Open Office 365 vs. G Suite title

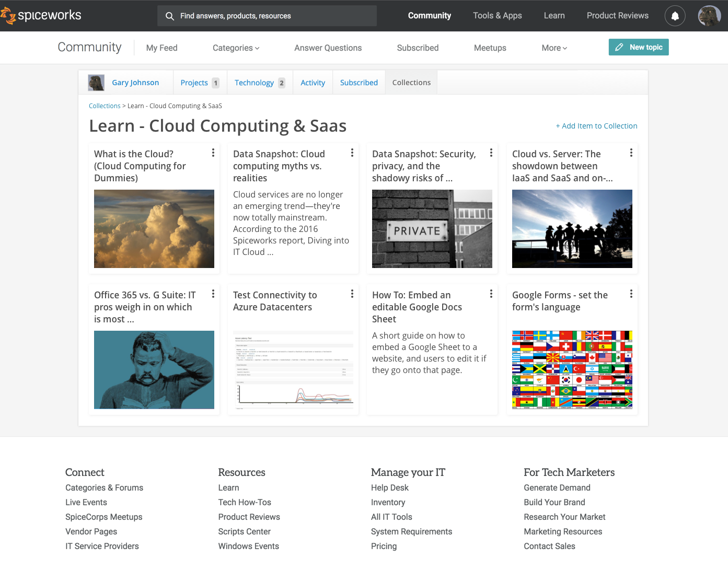(x=145, y=307)
